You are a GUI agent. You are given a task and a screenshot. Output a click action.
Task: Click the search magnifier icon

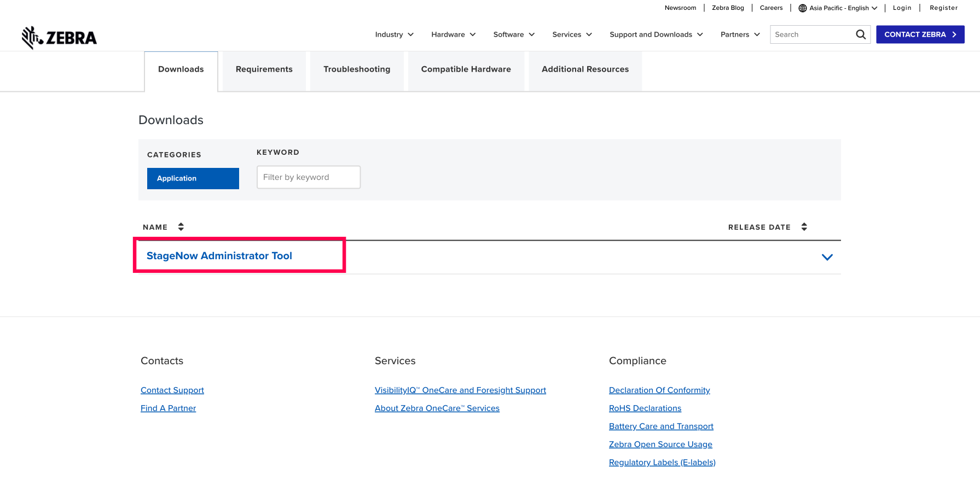(861, 34)
